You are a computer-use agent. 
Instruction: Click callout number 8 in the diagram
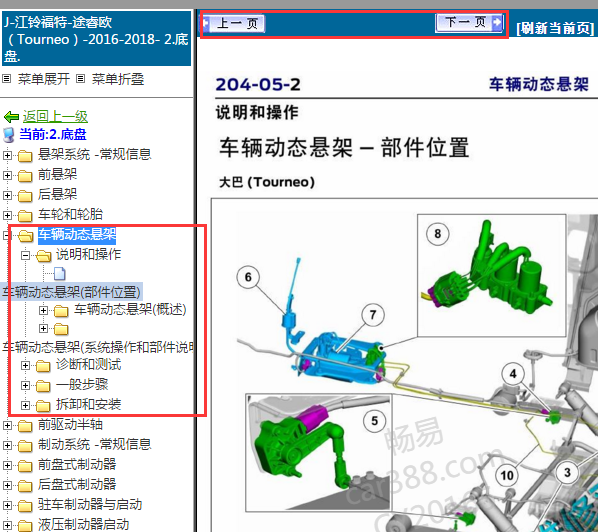coord(437,233)
